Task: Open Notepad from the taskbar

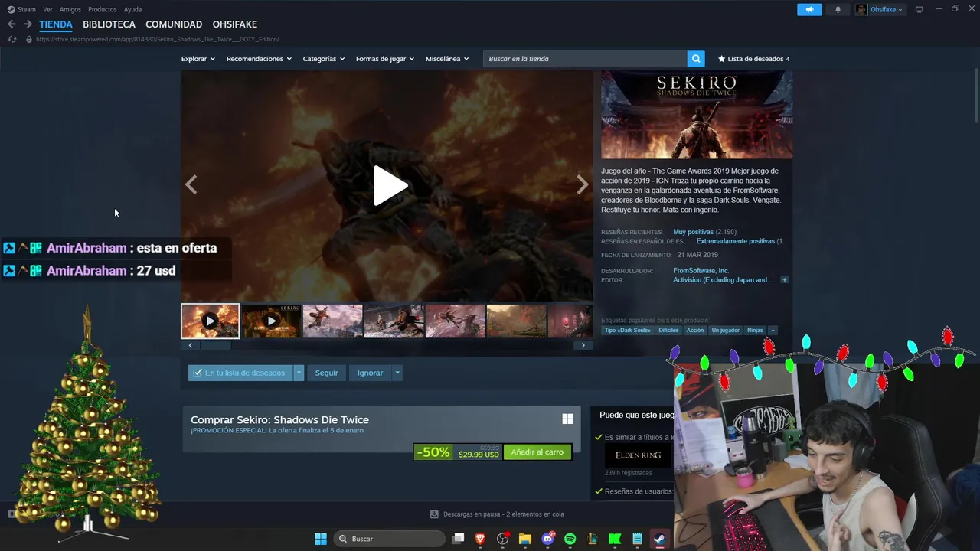Action: pos(637,539)
